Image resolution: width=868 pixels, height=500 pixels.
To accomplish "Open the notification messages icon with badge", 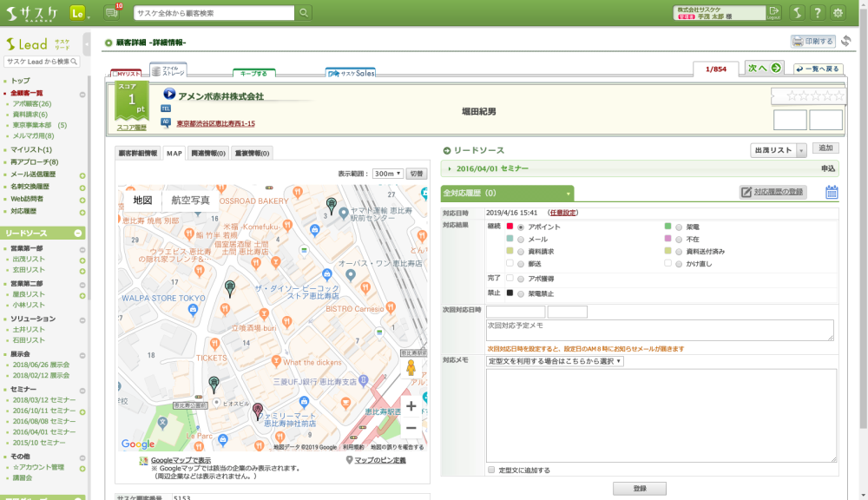I will coord(111,12).
